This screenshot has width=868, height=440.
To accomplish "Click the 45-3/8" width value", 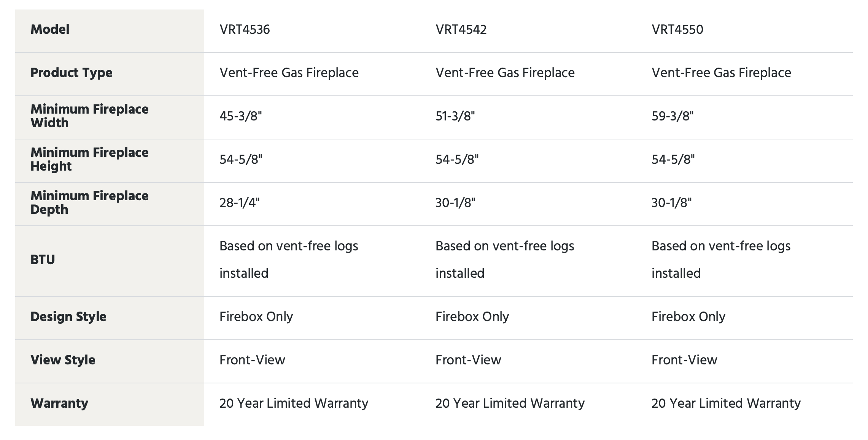I will tap(241, 116).
